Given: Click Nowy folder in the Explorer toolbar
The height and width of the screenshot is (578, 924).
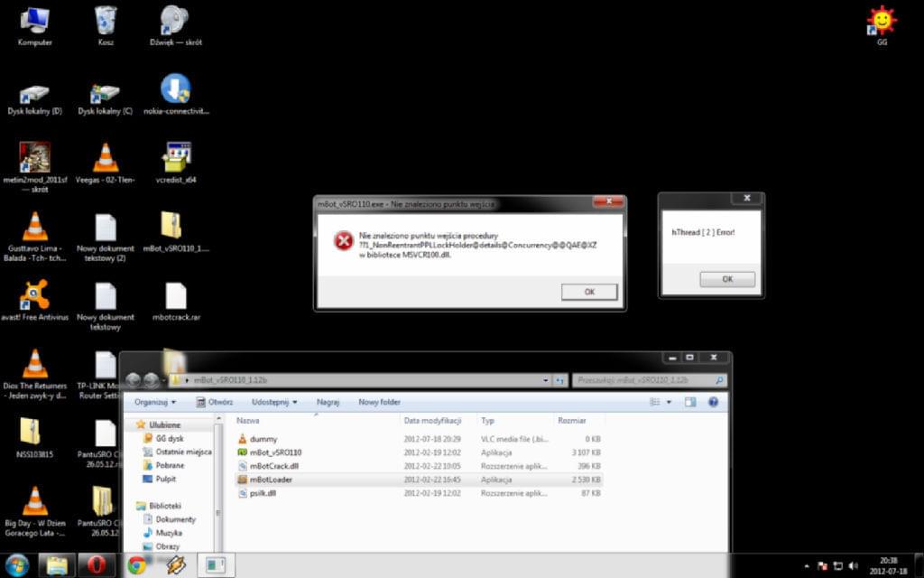Looking at the screenshot, I should [x=379, y=402].
